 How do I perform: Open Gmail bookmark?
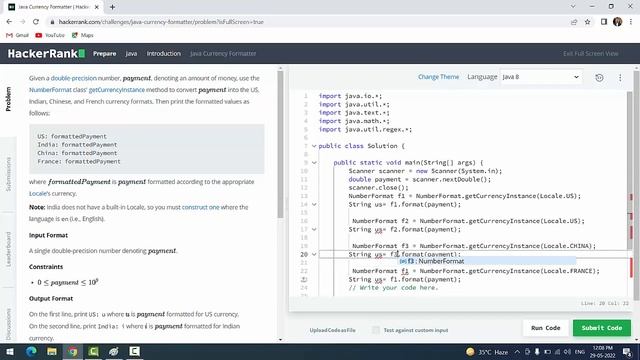(18, 35)
